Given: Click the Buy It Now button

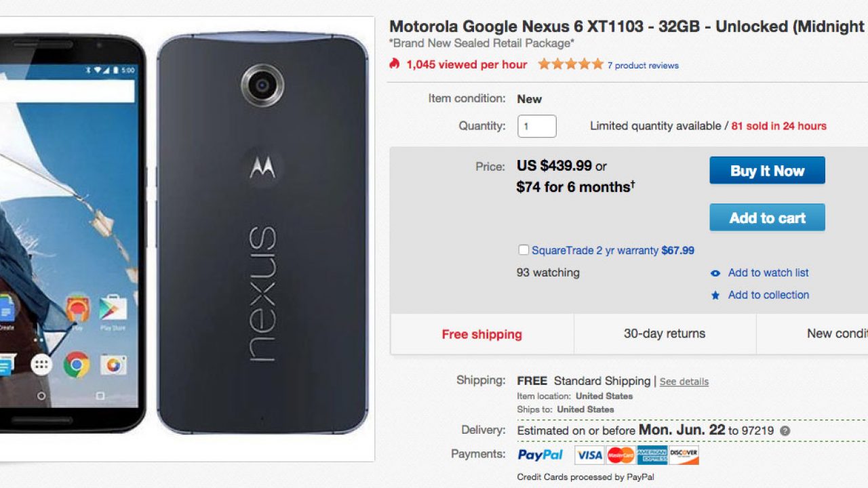Looking at the screenshot, I should (x=767, y=171).
